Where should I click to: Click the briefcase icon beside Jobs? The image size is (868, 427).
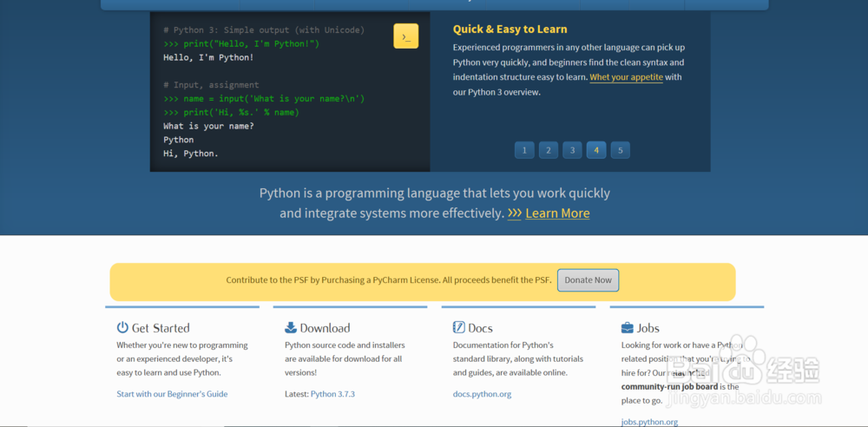point(628,328)
